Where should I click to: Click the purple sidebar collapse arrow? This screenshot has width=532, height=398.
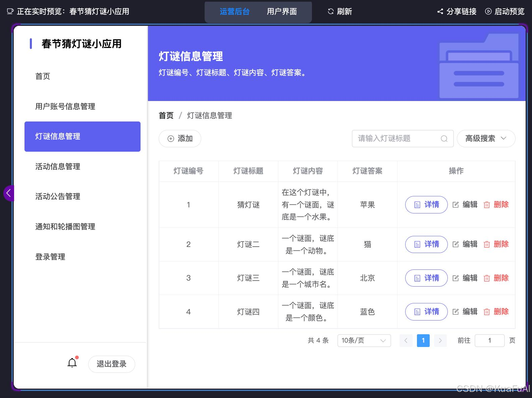[9, 193]
